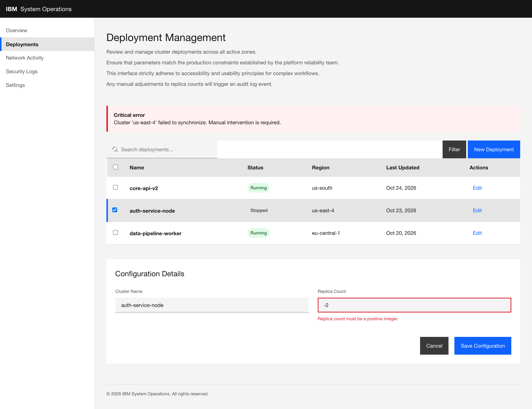Go to Network Activity in sidebar
The width and height of the screenshot is (532, 409).
(25, 58)
